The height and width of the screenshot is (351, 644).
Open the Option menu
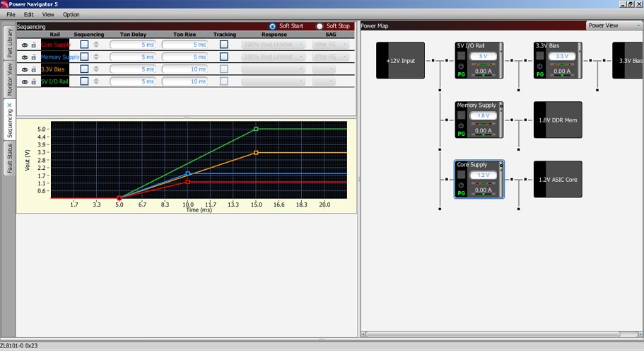tap(71, 14)
